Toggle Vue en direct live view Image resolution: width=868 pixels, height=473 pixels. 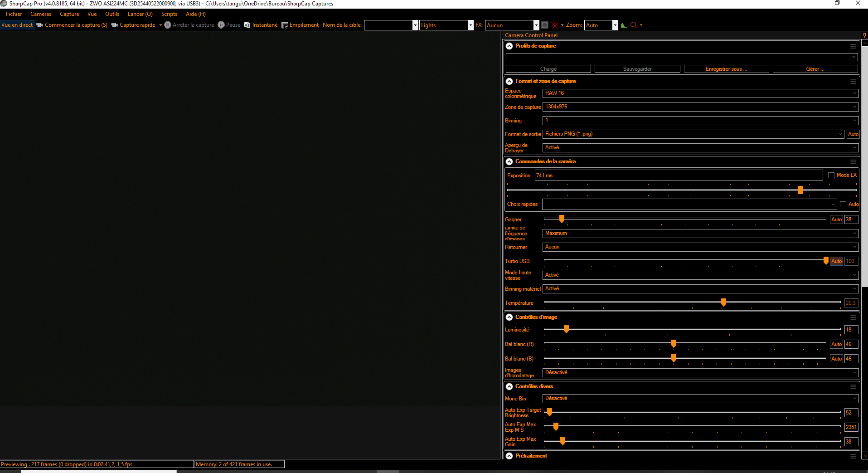(x=17, y=25)
